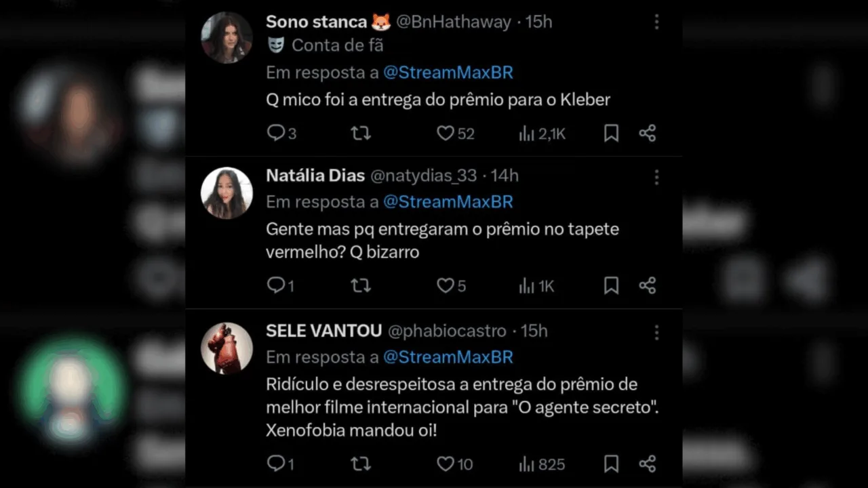This screenshot has height=488, width=868.
Task: Open SELE VANTOU's profile avatar
Action: [226, 348]
